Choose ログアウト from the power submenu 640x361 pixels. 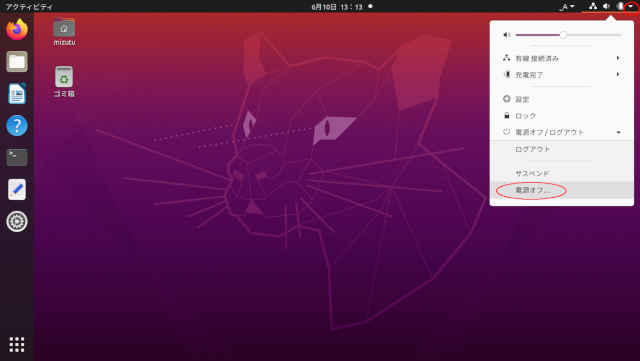click(562, 149)
